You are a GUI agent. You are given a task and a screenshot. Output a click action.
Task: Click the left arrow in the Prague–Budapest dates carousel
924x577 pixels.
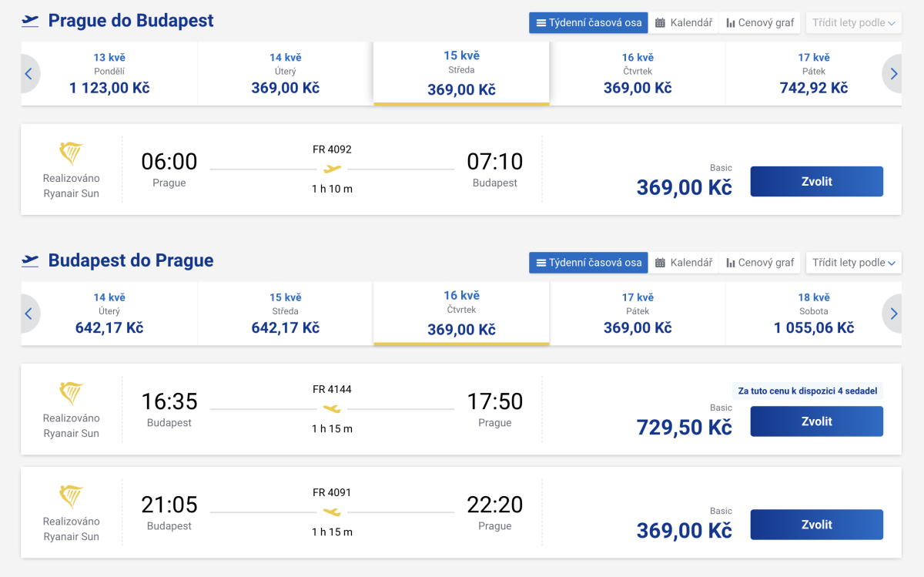coord(28,74)
